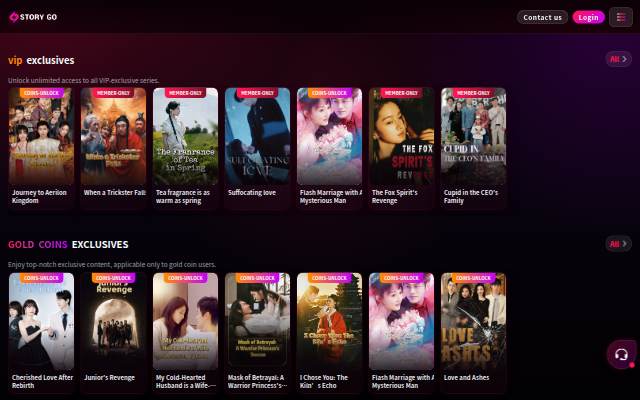Click the title 'Cupid in the CEO's Family'

471,196
